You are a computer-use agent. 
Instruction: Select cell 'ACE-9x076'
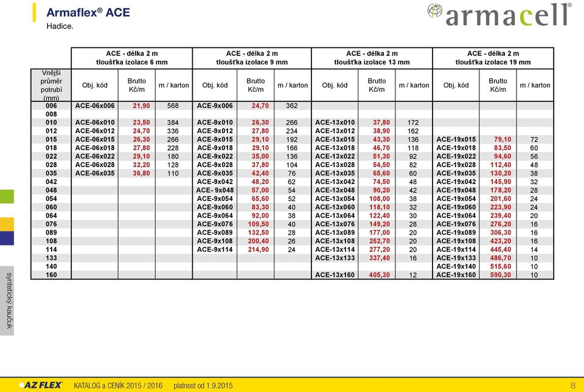[x=215, y=224]
